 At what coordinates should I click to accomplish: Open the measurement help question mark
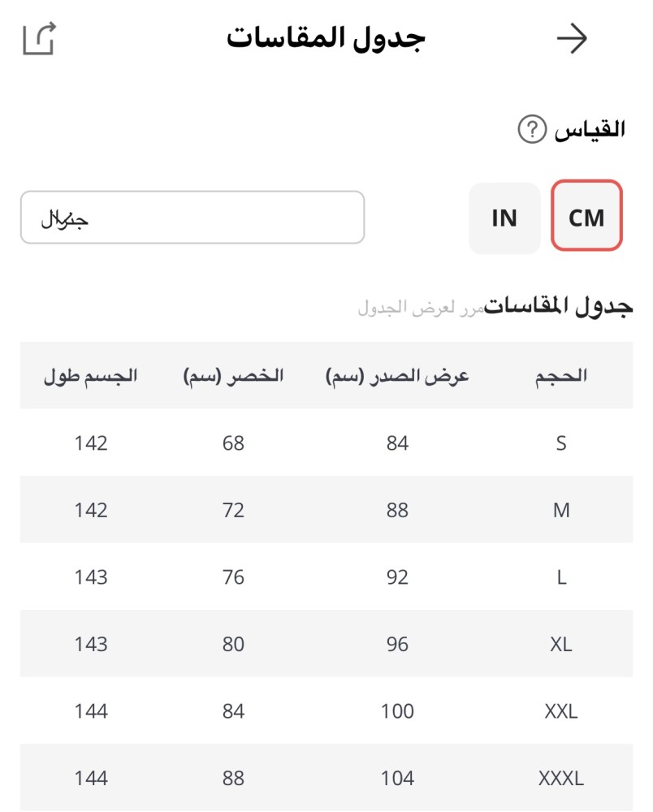click(532, 130)
